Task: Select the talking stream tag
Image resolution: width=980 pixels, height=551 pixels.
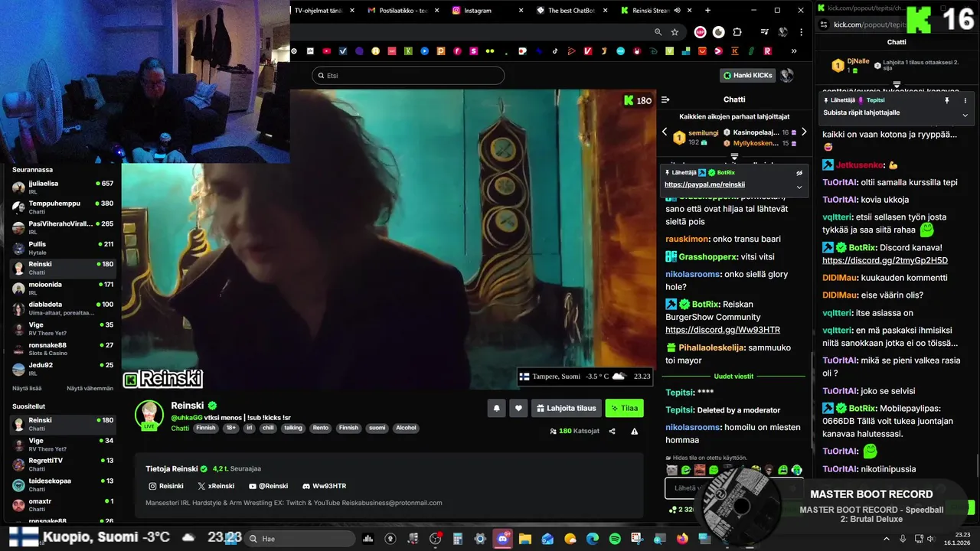Action: 293,428
